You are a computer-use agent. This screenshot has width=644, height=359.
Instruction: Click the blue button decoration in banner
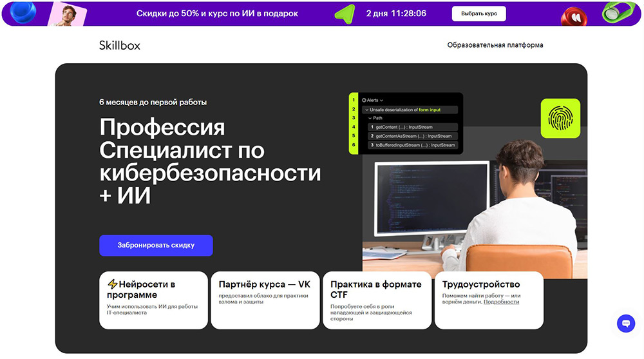click(23, 12)
